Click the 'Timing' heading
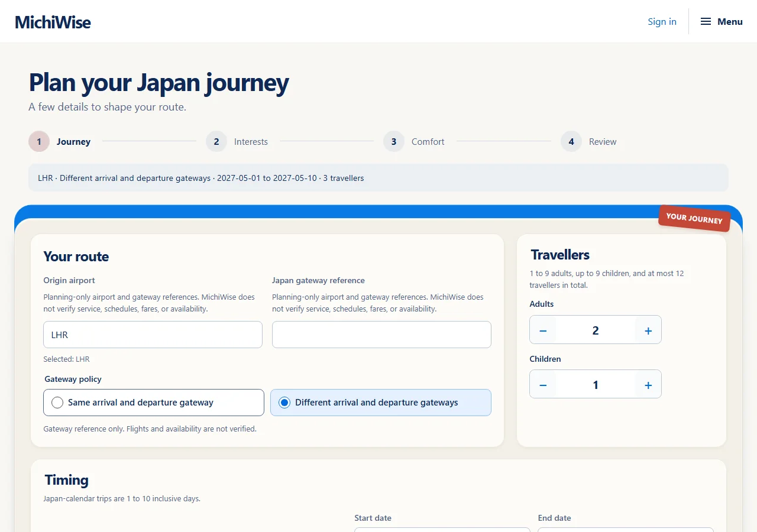The image size is (757, 532). tap(66, 480)
